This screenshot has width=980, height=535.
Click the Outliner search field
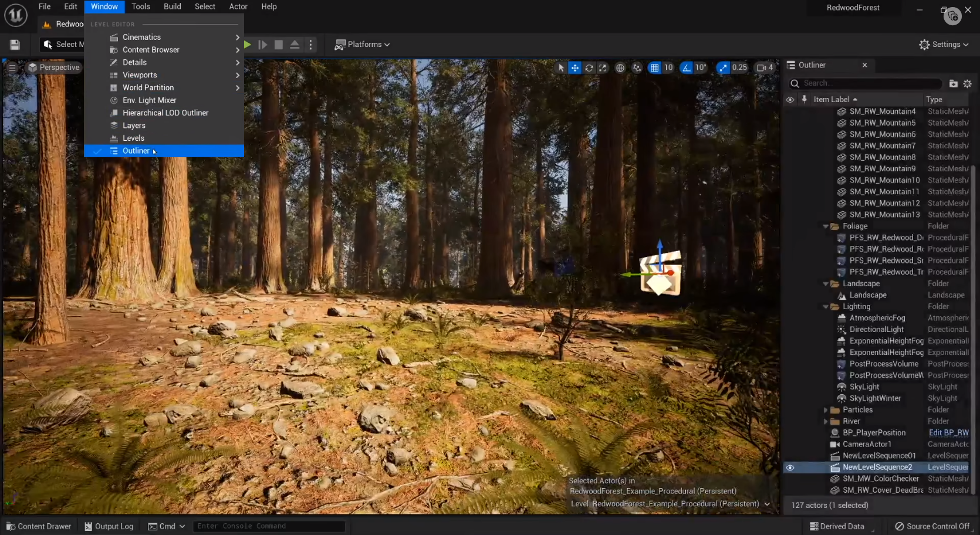[x=869, y=83]
